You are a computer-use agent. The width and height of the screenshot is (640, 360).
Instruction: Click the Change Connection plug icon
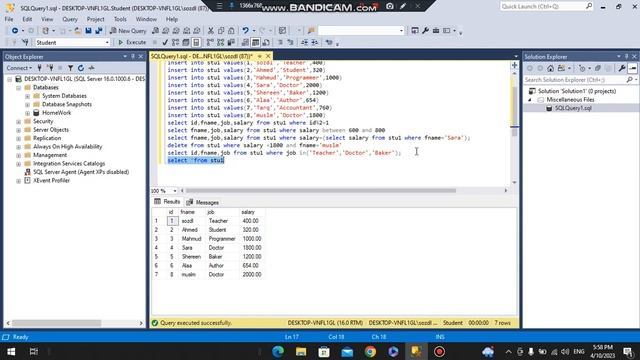click(25, 42)
